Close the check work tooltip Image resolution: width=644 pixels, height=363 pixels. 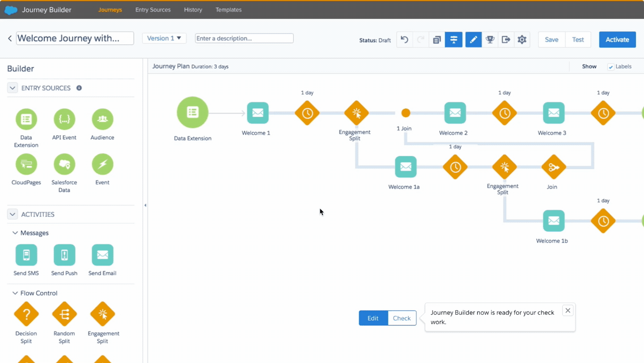[x=568, y=311]
